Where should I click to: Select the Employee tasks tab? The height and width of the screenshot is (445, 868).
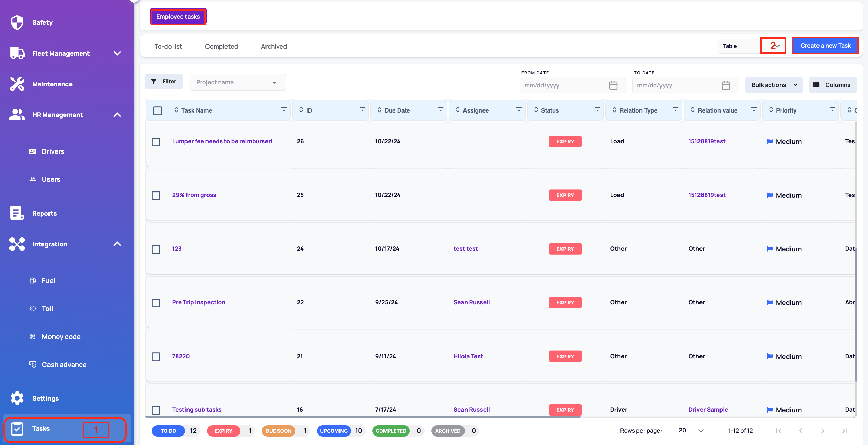(178, 17)
